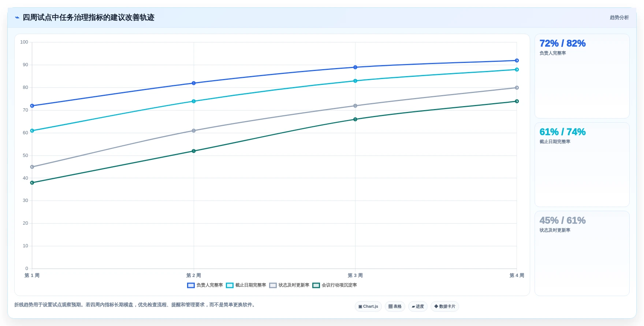
Task: Toggle the 状态及时更新率 legend color box
Action: click(x=273, y=285)
